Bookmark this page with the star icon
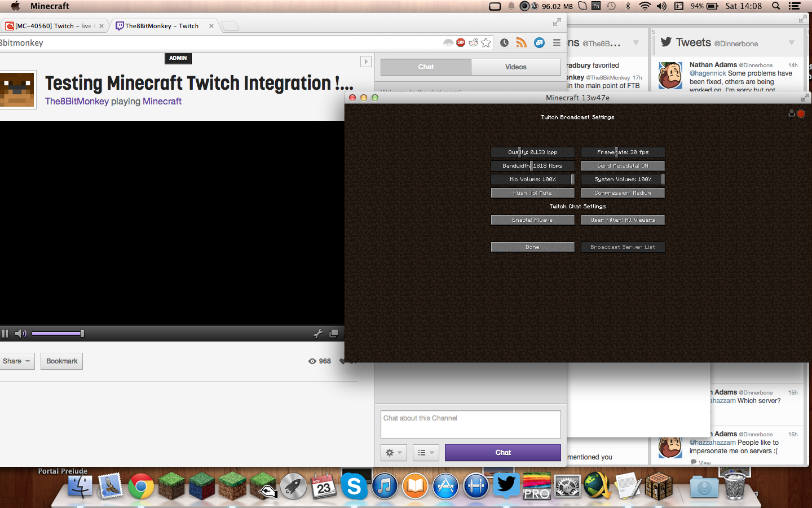This screenshot has width=812, height=508. coord(486,43)
